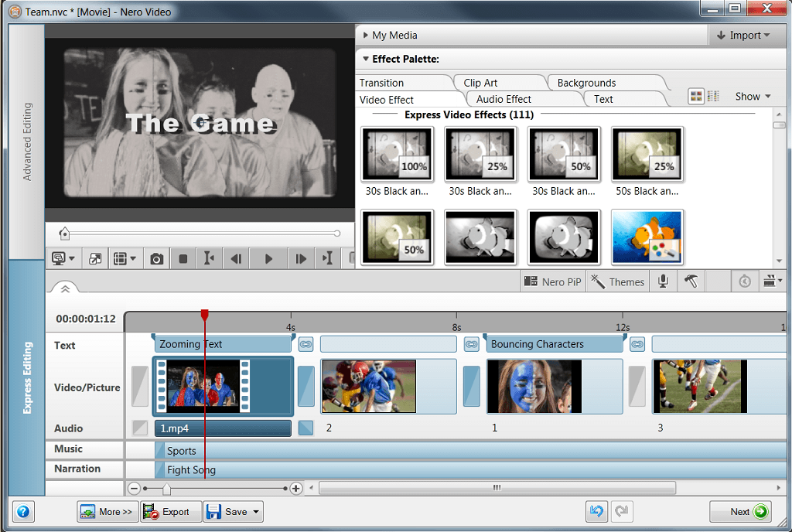Capture a snapshot with the camera icon
This screenshot has width=792, height=532.
tap(157, 259)
